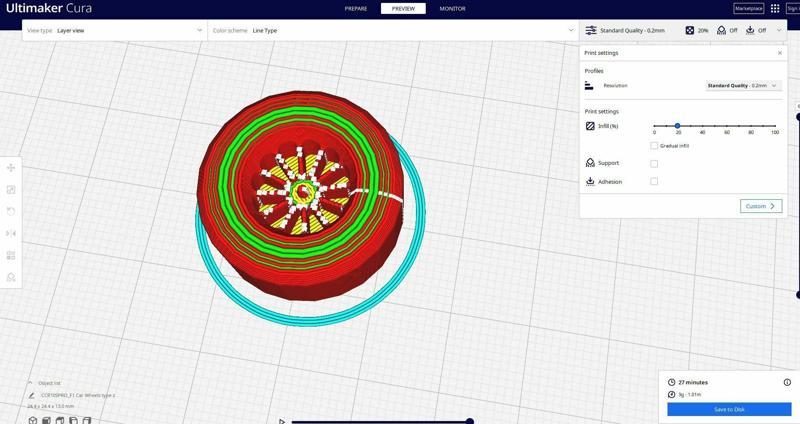The image size is (800, 424).
Task: Click the info icon beside print time
Action: click(787, 382)
